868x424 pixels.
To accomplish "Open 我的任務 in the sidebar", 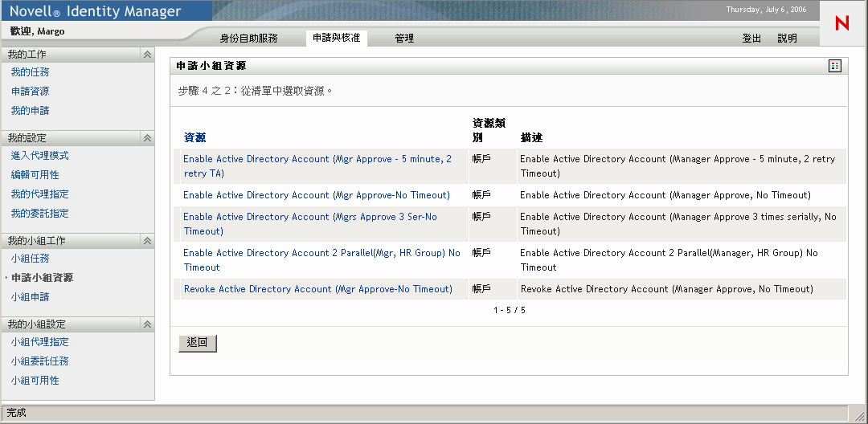I will click(31, 71).
